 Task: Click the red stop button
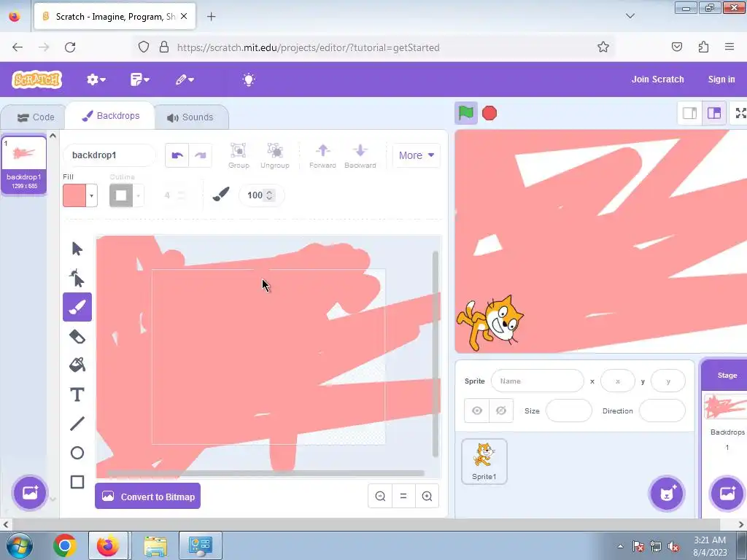(489, 113)
